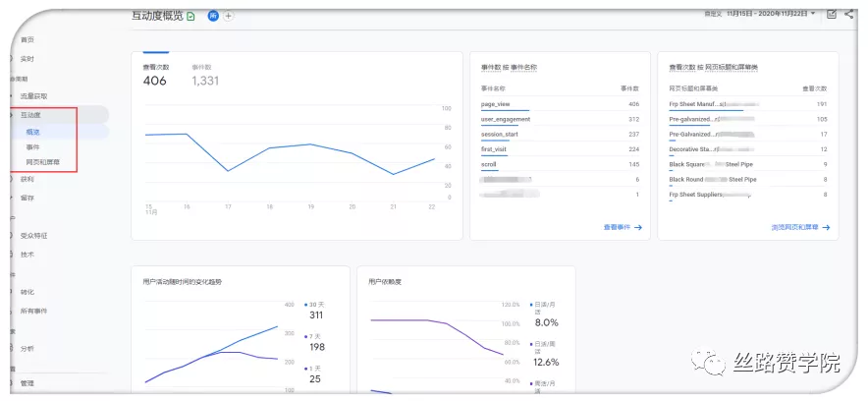Image resolution: width=868 pixels, height=401 pixels.
Task: Select 查看次数 406 metric tab
Action: (x=156, y=75)
